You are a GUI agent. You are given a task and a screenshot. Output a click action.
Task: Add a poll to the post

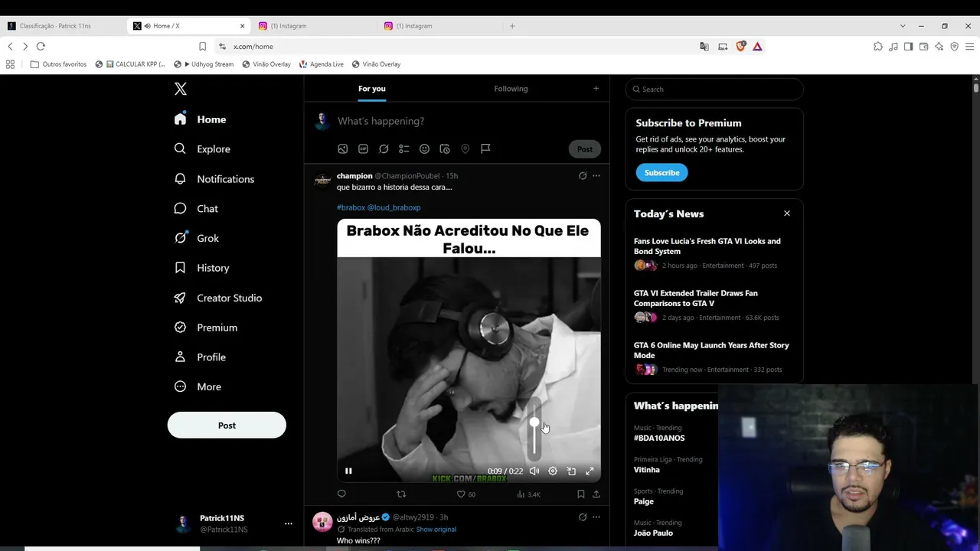pyautogui.click(x=404, y=149)
